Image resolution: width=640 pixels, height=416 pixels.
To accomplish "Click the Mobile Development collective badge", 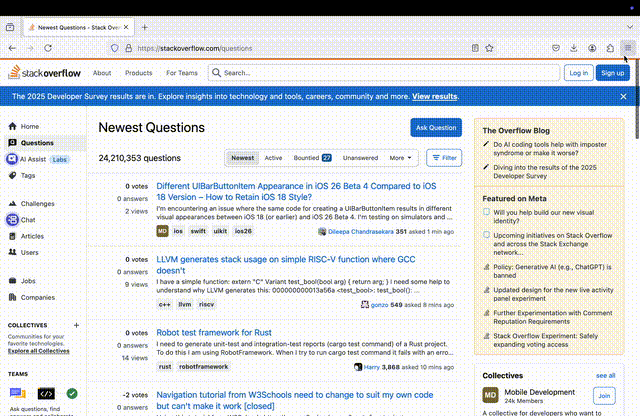I will pyautogui.click(x=490, y=395).
